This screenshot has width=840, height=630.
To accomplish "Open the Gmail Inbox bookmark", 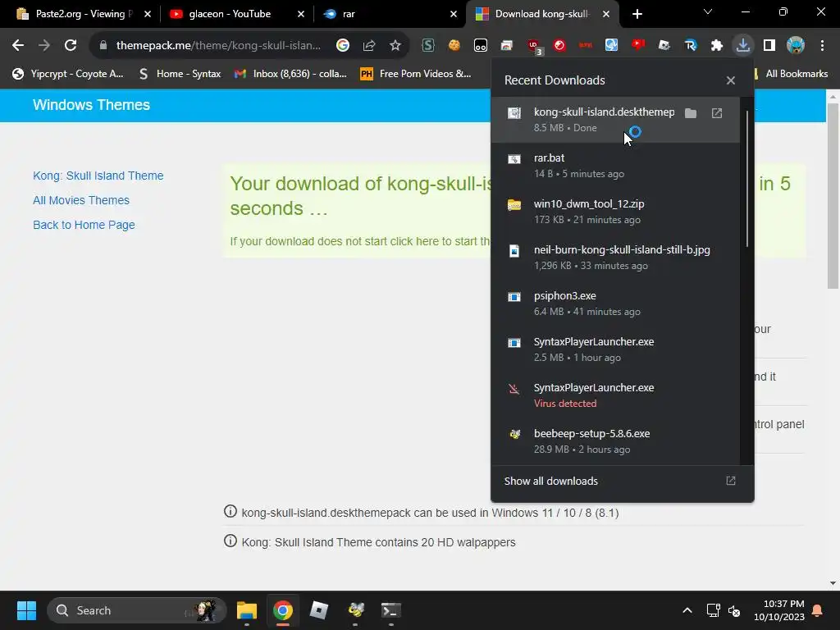I will pyautogui.click(x=291, y=73).
